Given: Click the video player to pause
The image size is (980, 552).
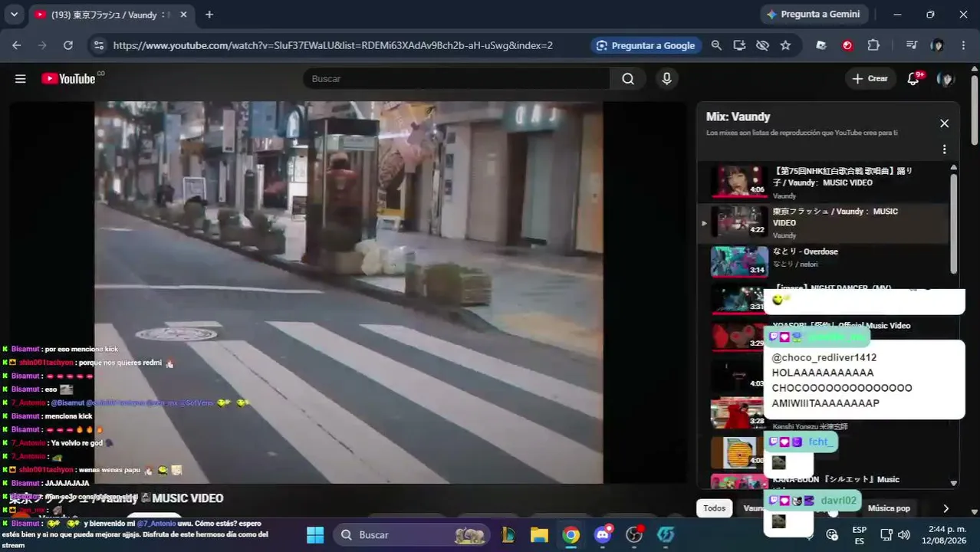Looking at the screenshot, I should (x=348, y=292).
